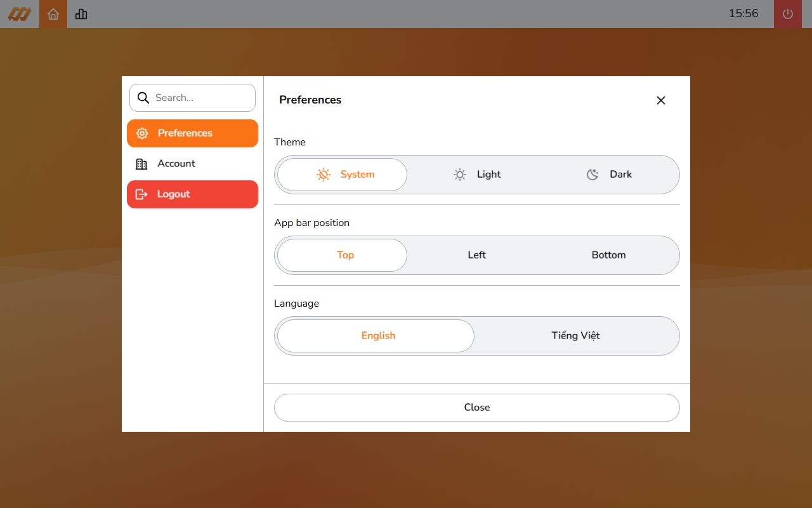This screenshot has width=812, height=508.
Task: Switch theme to Light
Action: click(477, 175)
